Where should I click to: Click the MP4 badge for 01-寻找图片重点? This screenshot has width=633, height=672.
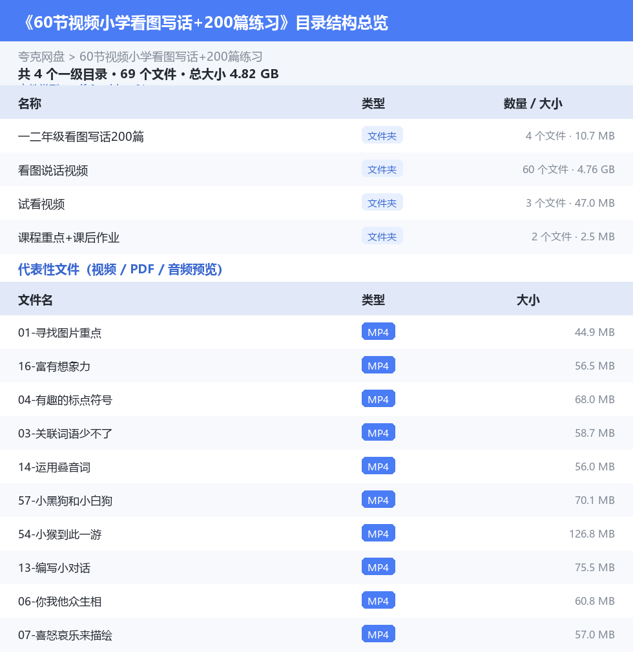pos(378,331)
